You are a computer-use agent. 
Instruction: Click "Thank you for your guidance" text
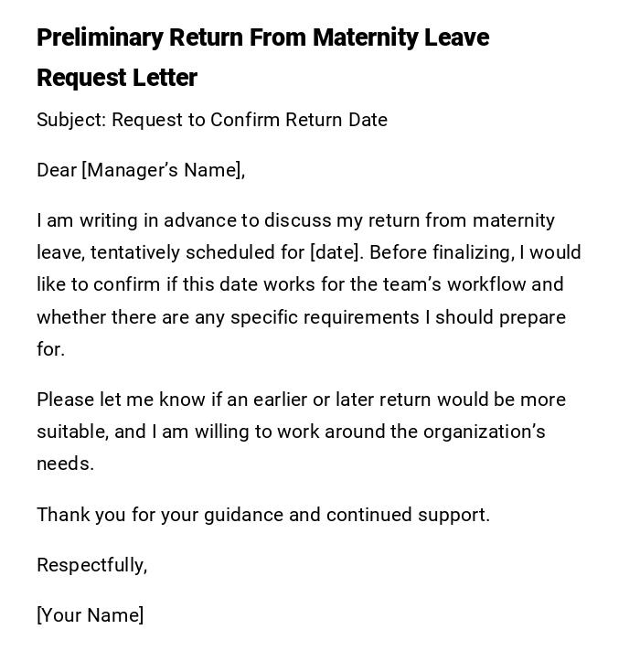[x=160, y=515]
